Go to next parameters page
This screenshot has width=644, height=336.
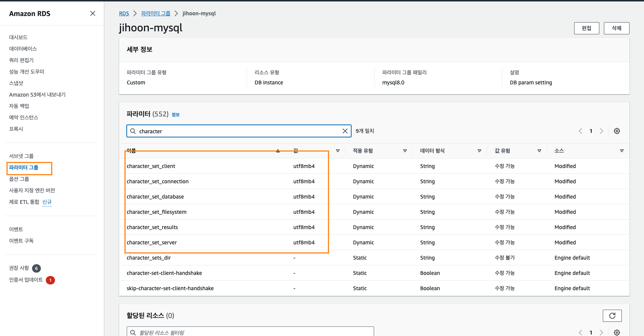602,131
